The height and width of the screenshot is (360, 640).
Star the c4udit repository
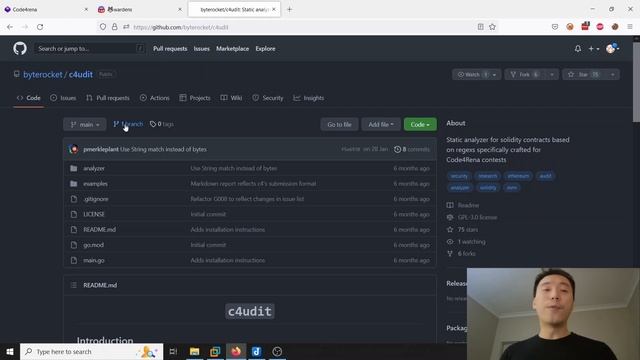(584, 75)
